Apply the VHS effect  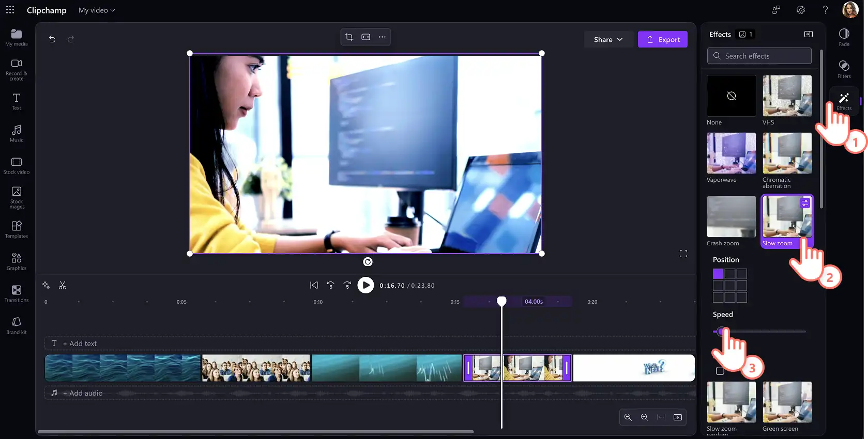click(x=787, y=96)
